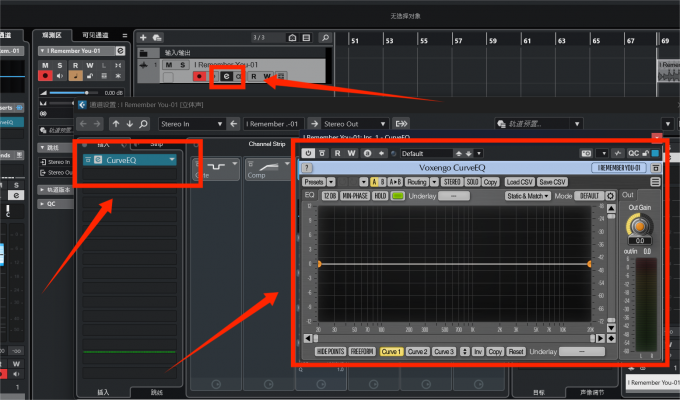
Task: Click the Inv button
Action: pyautogui.click(x=477, y=351)
